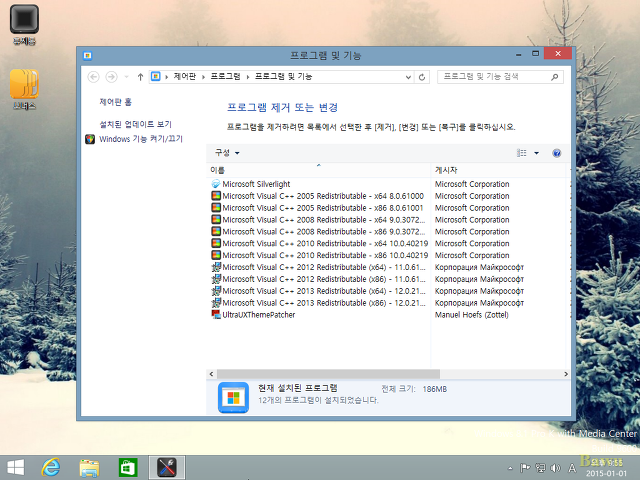Image resolution: width=640 pixels, height=480 pixels.
Task: Click the Visual C++ 2010 x86 entry icon
Action: click(216, 255)
